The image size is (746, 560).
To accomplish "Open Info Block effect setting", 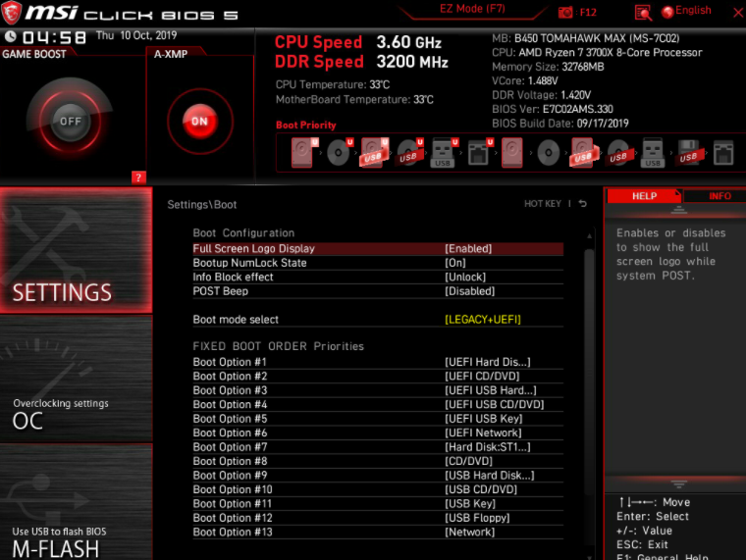I will [x=378, y=278].
